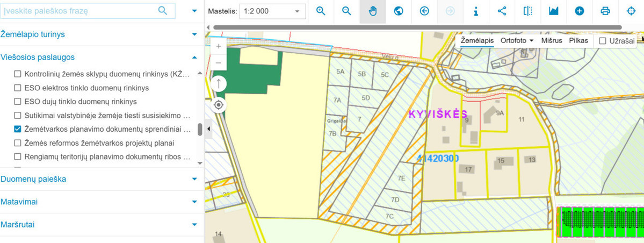644x243 pixels.
Task: Click the layer list scroll down arrow
Action: (x=200, y=163)
